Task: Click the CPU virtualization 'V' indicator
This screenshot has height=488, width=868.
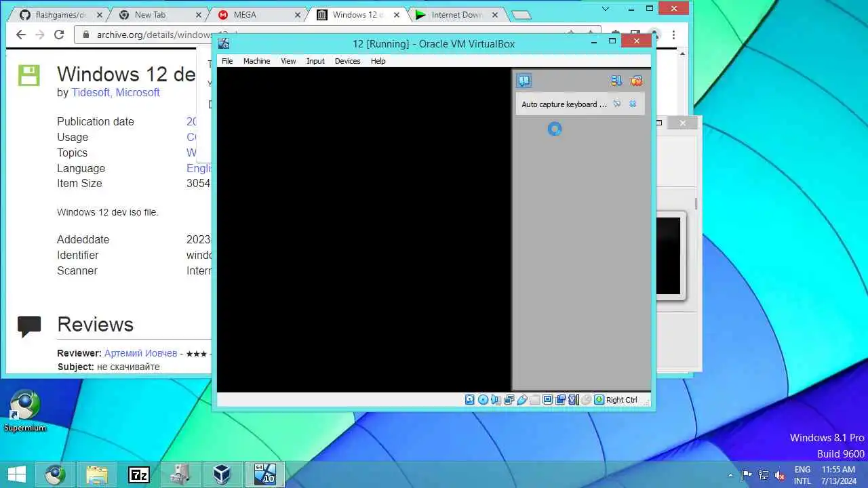Action: click(x=573, y=400)
